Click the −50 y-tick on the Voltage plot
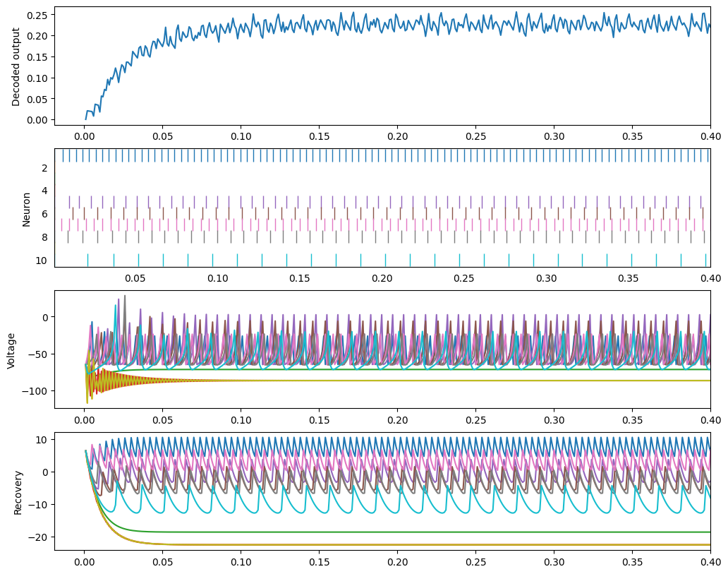The image size is (728, 574). [x=37, y=354]
